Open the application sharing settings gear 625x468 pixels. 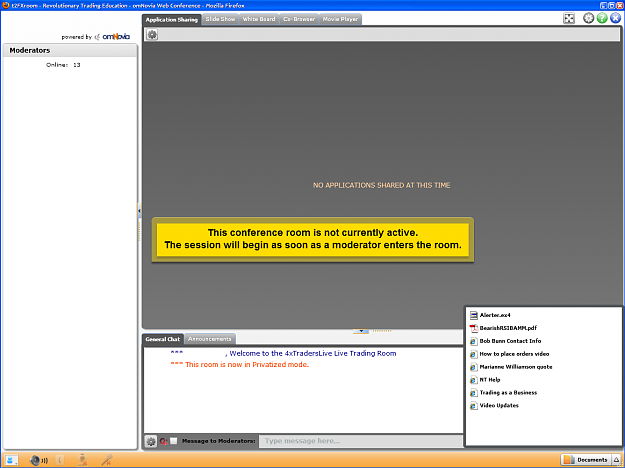(152, 35)
